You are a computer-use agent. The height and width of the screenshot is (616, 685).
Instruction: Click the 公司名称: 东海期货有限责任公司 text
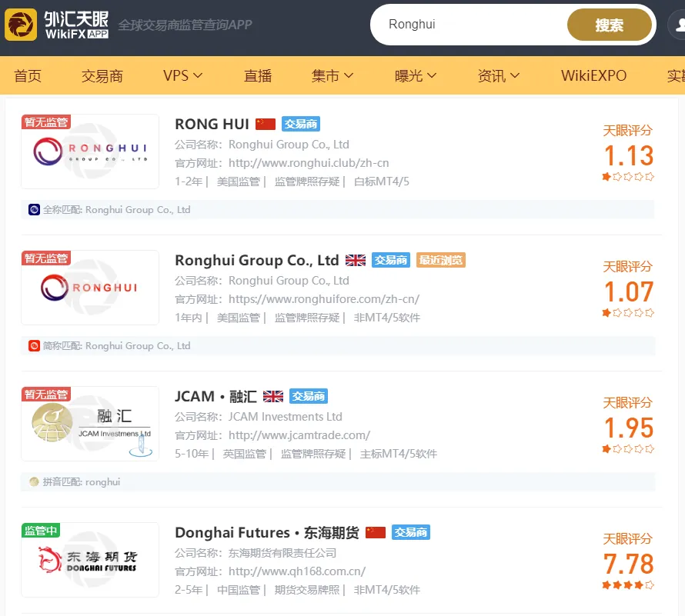(256, 553)
